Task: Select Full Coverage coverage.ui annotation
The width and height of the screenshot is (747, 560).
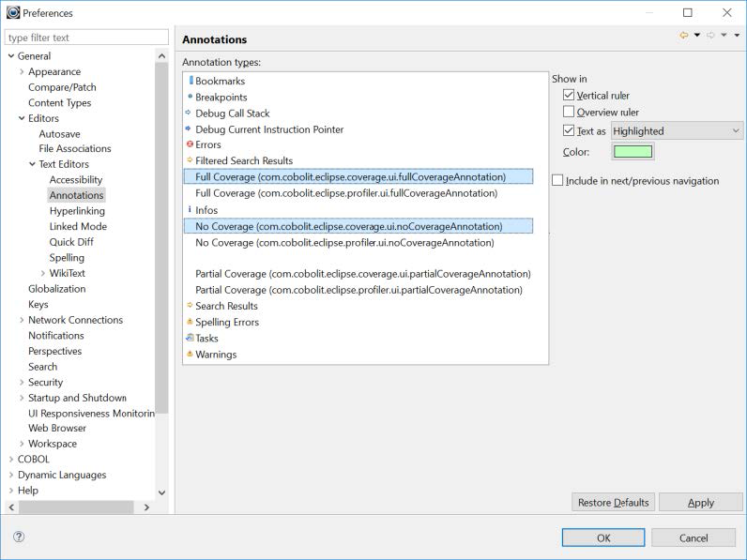Action: [x=358, y=176]
